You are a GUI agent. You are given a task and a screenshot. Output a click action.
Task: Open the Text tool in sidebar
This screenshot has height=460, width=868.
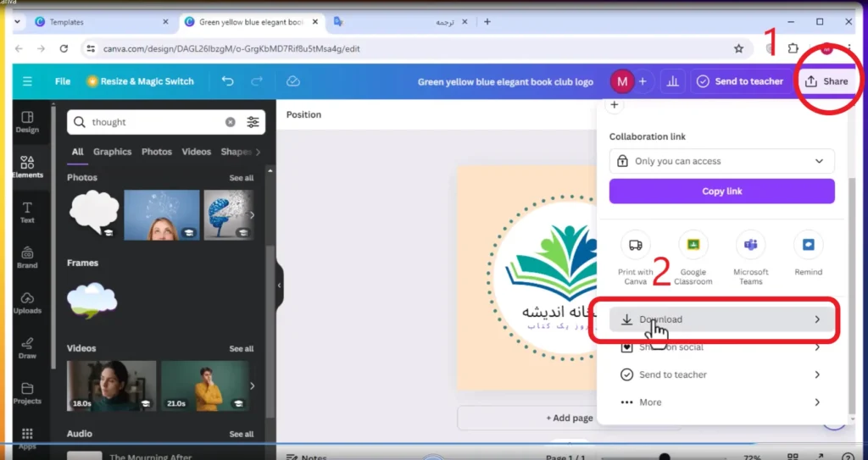pyautogui.click(x=27, y=213)
